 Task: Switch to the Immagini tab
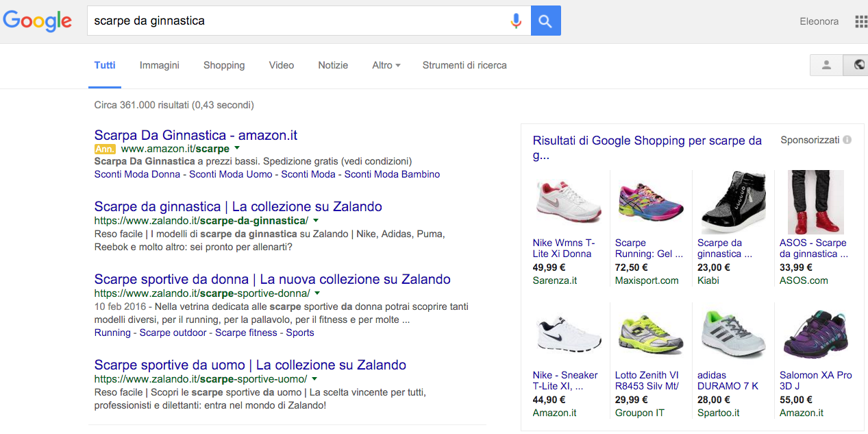coord(160,65)
